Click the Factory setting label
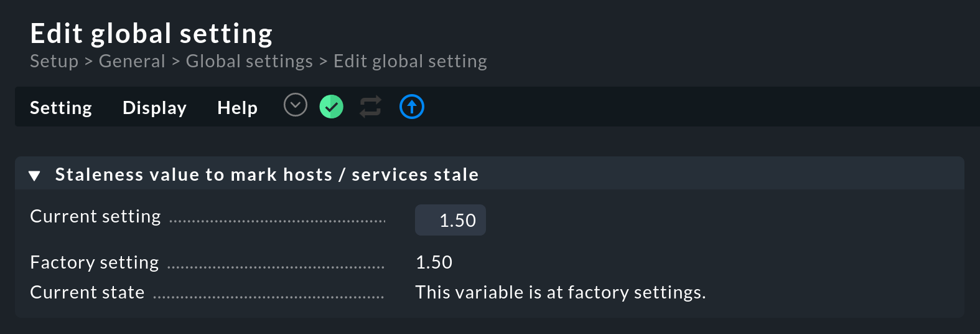The image size is (980, 334). click(x=95, y=262)
